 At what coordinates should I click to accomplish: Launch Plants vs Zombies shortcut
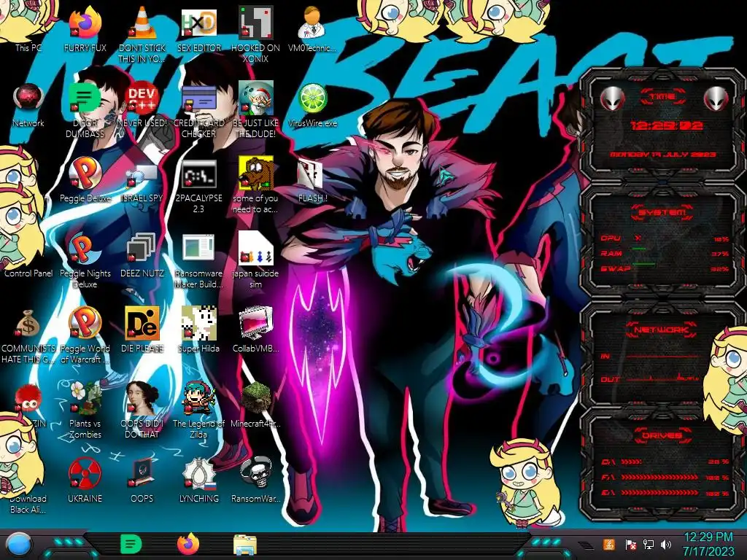click(85, 410)
